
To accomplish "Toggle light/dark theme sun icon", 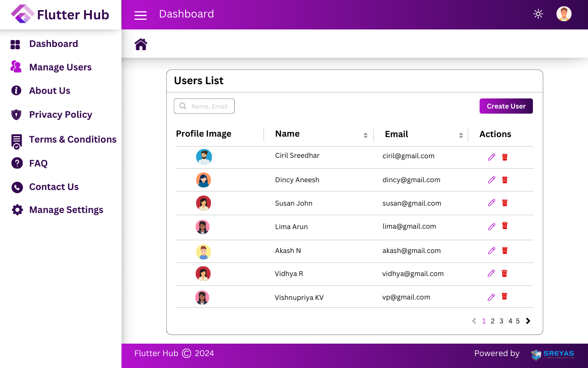I will pos(538,14).
